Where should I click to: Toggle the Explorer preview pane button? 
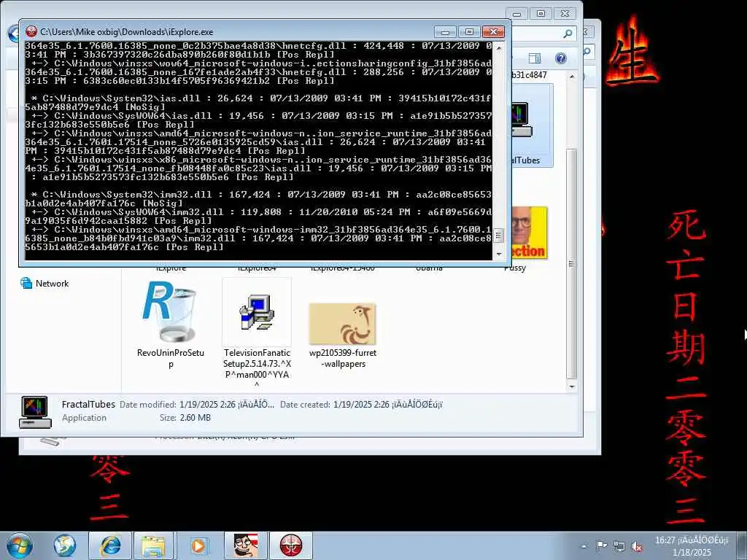[535, 58]
